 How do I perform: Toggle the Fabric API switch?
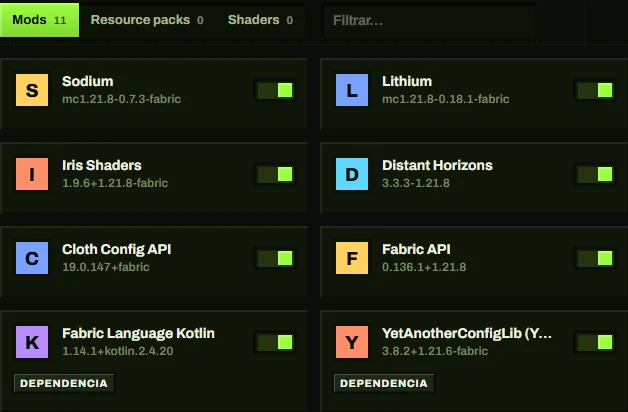(596, 258)
